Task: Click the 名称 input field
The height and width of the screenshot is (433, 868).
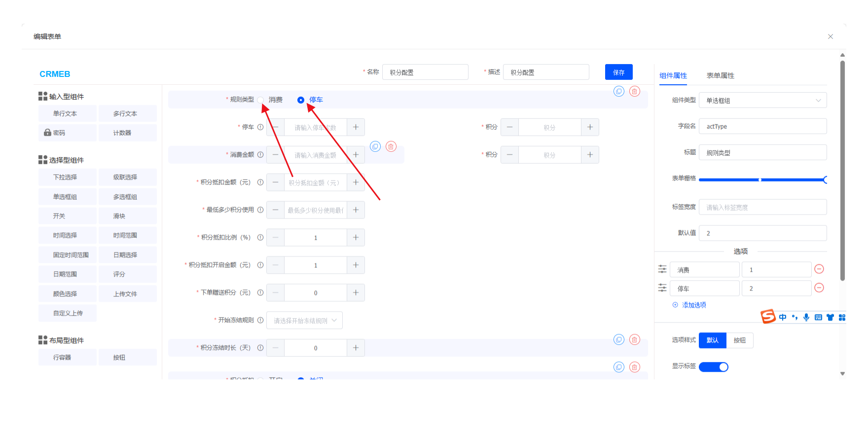Action: pyautogui.click(x=425, y=72)
